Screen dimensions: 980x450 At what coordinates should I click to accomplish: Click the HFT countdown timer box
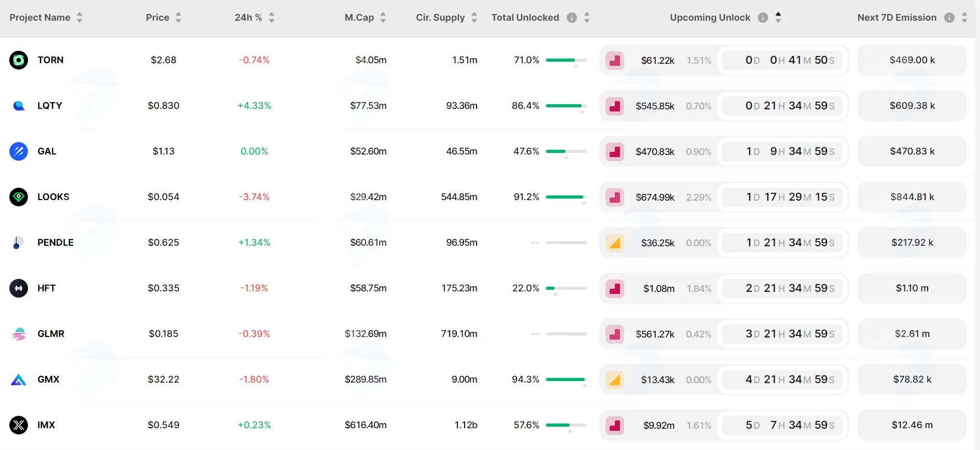coord(783,288)
